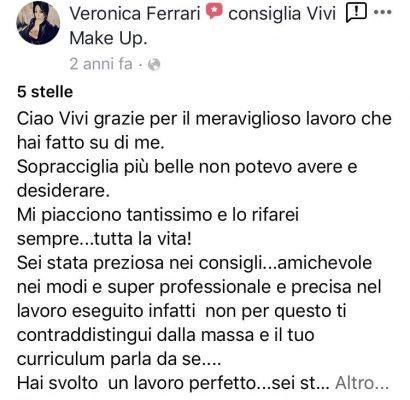Open Veronica Ferrari's round profile picture
The height and width of the screenshot is (400, 410).
click(38, 23)
